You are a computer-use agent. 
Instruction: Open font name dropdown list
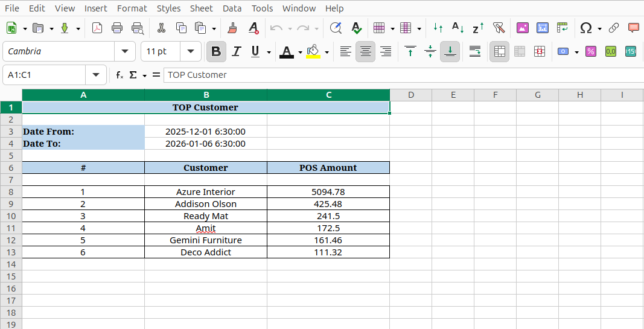tap(125, 51)
